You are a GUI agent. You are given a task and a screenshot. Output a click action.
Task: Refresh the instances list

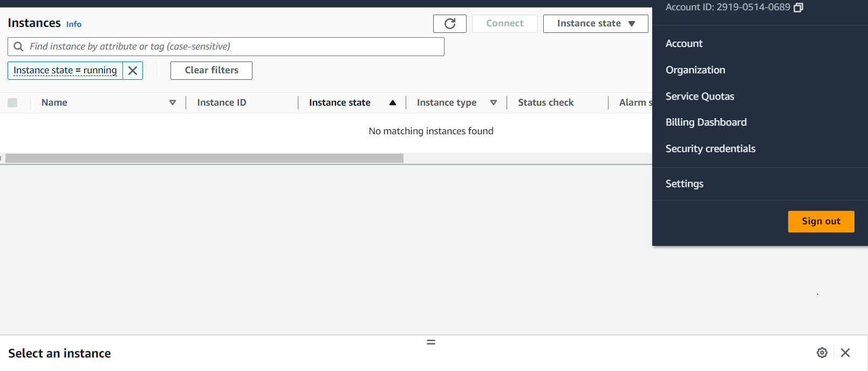point(449,24)
